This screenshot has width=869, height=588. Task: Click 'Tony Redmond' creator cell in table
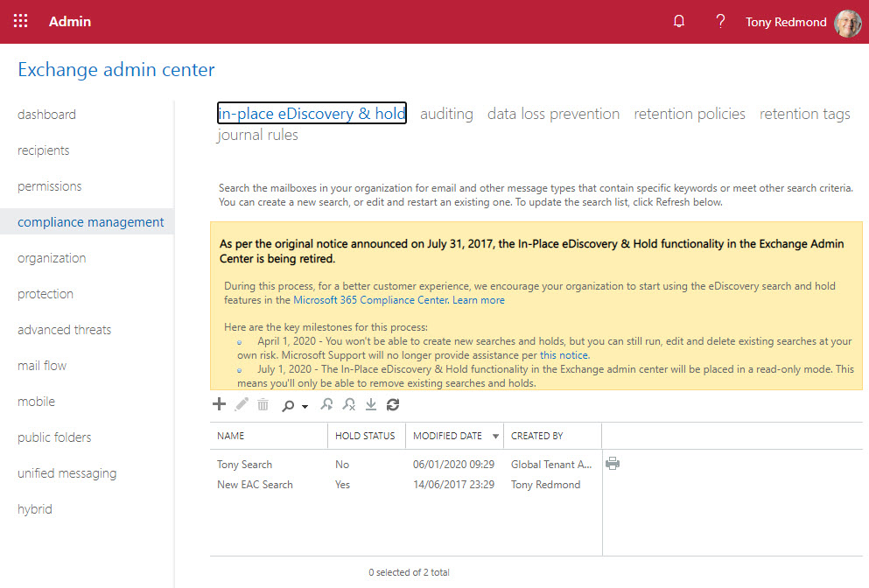(x=545, y=485)
